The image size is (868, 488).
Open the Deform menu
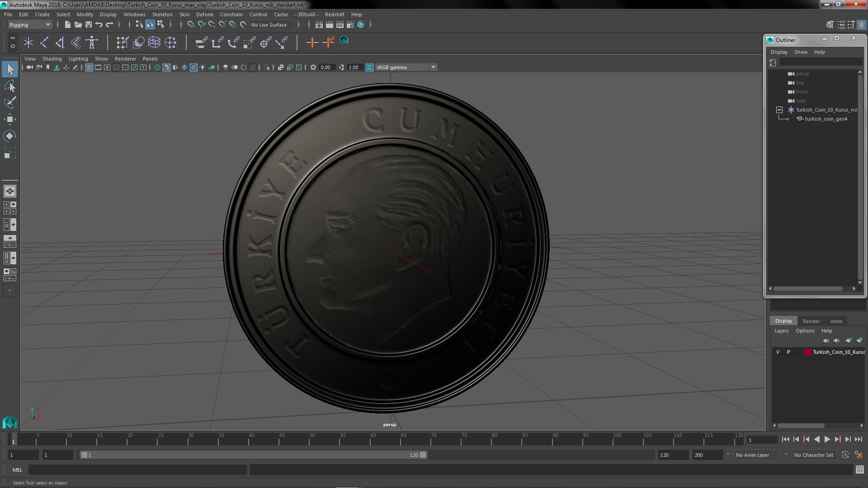pos(204,14)
